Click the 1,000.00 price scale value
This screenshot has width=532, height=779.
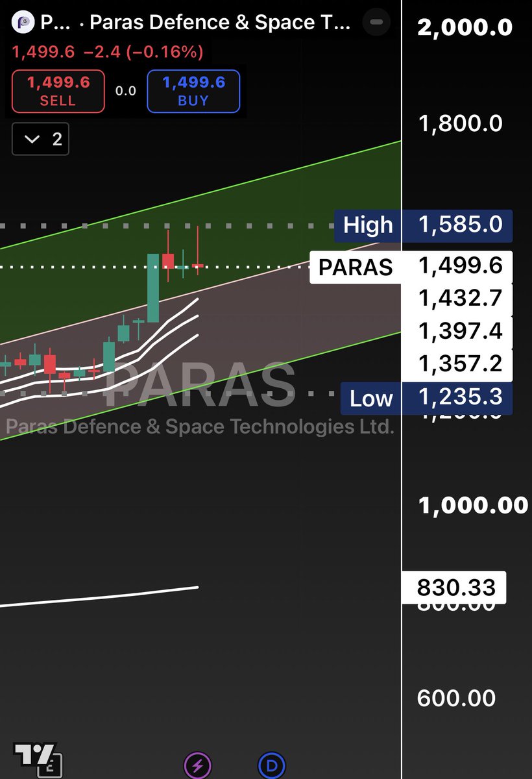(x=474, y=506)
